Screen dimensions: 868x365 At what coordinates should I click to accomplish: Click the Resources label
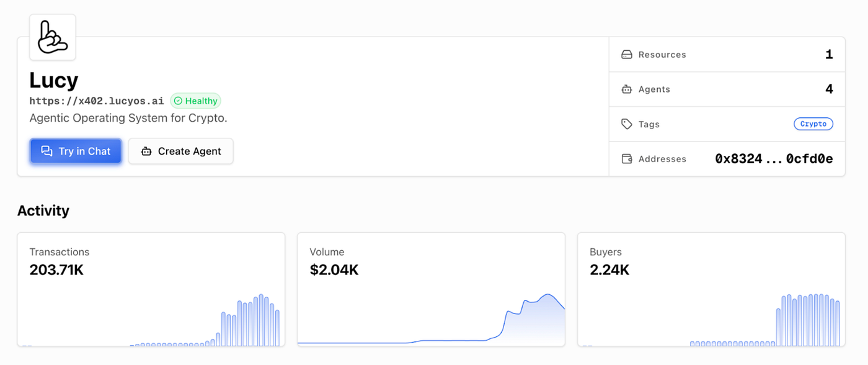click(662, 55)
